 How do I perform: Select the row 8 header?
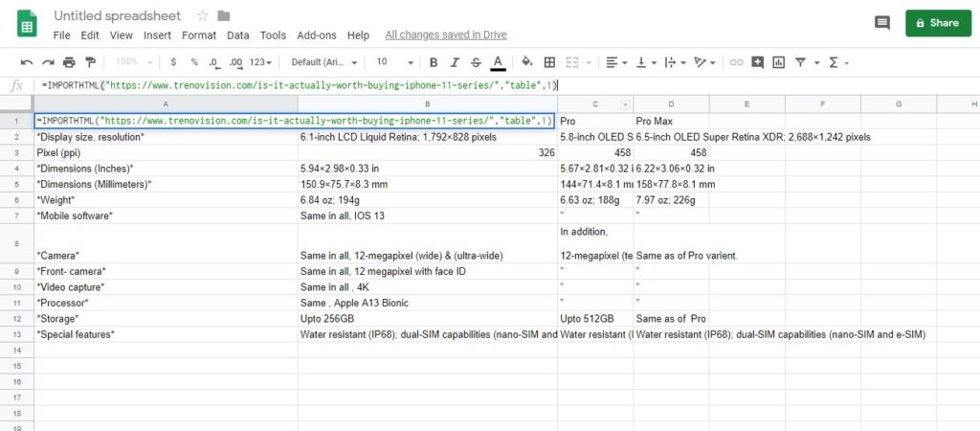click(17, 242)
